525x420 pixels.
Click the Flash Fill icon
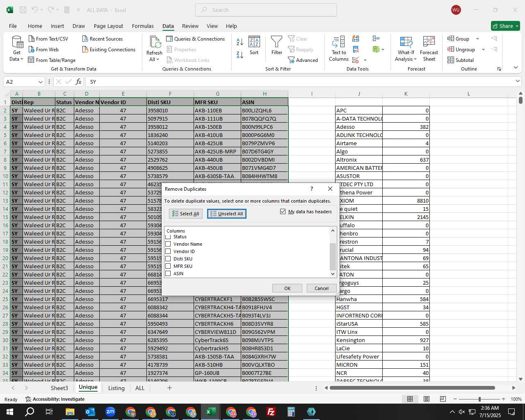(x=356, y=39)
